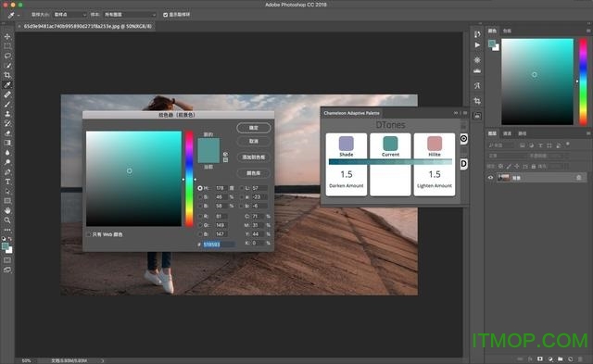This screenshot has width=593, height=364.
Task: Select the History Brush tool
Action: [7, 123]
